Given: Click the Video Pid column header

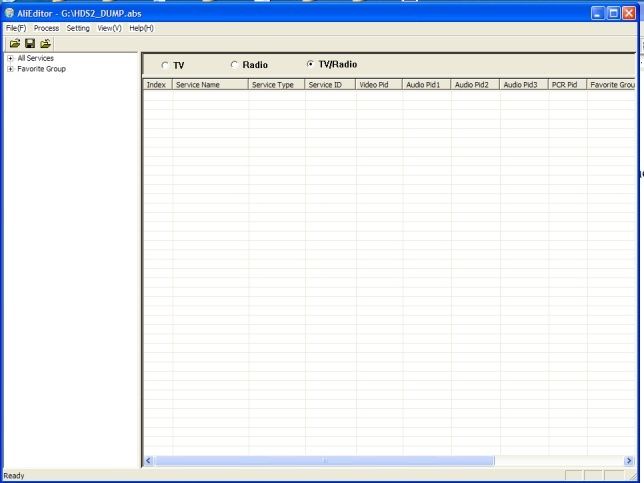Looking at the screenshot, I should tap(379, 85).
